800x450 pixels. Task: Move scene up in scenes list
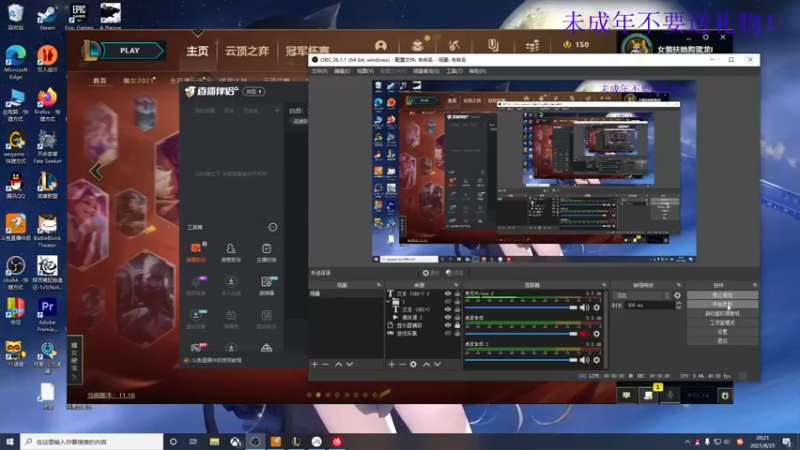(x=338, y=364)
